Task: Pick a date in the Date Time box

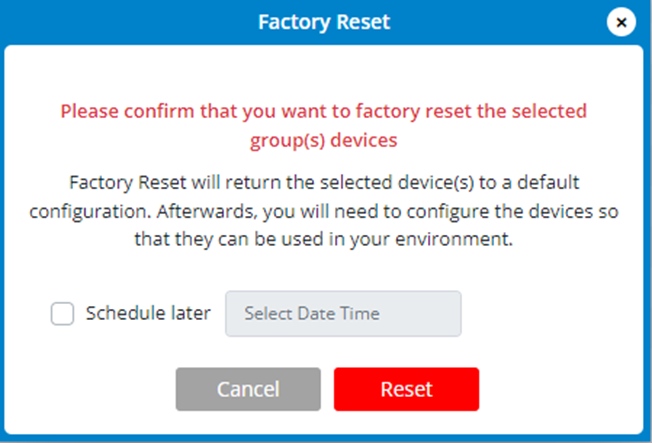Action: 343,314
